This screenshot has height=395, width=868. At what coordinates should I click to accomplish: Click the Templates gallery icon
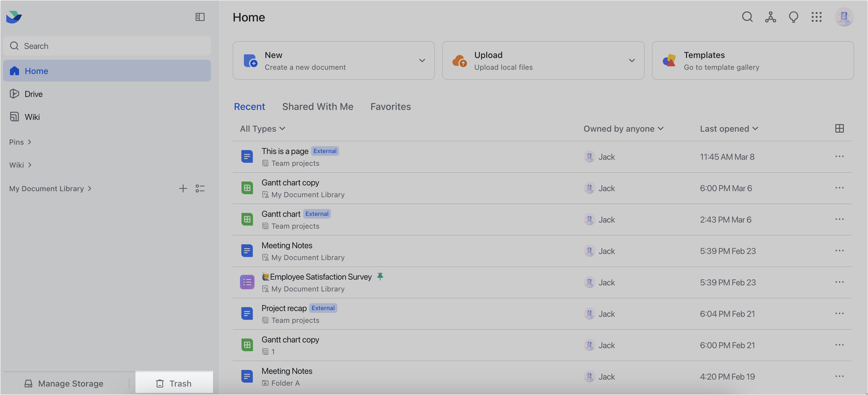669,60
